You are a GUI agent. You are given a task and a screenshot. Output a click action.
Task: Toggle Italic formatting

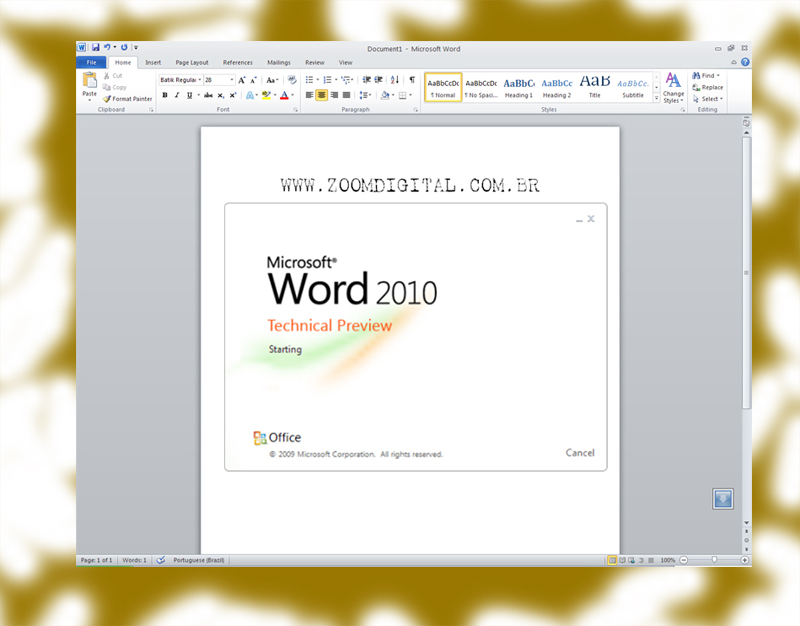tap(177, 95)
